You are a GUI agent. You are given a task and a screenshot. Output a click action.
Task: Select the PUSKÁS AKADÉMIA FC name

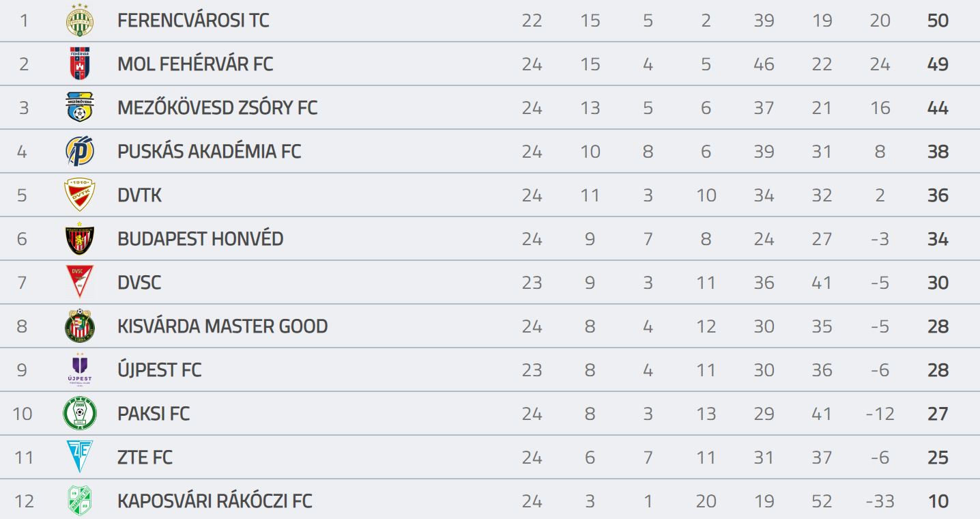pyautogui.click(x=209, y=152)
